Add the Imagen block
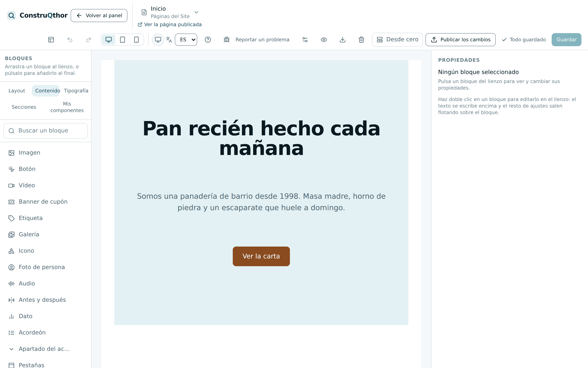 46,153
